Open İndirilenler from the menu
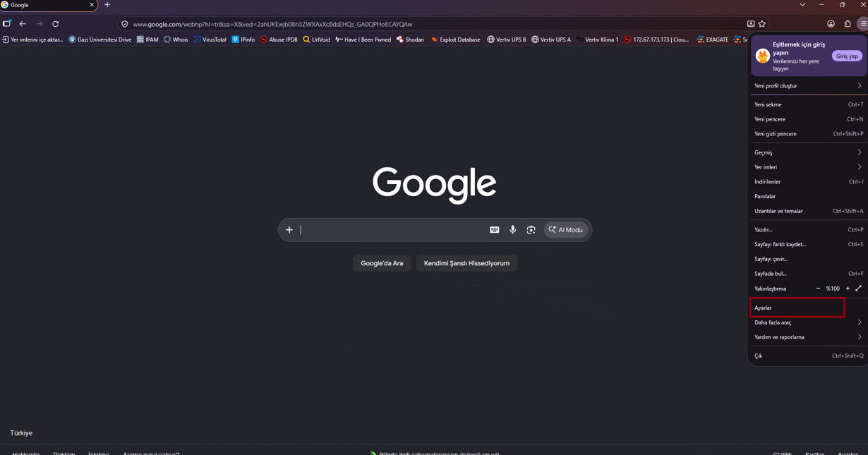Screen dimensions: 868x455 (808, 182)
